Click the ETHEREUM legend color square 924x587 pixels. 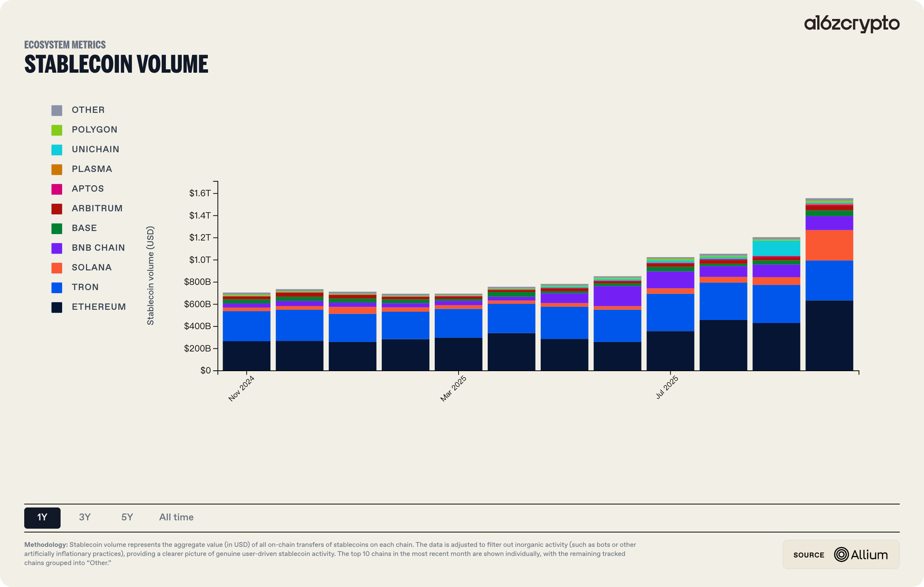(x=57, y=306)
